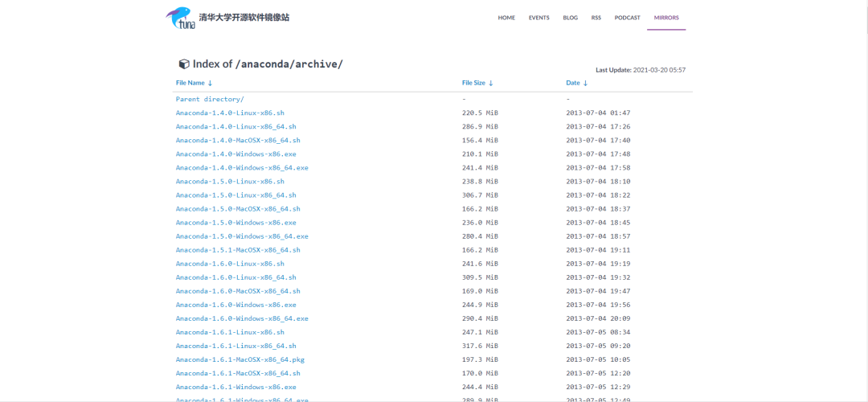Click the 清华大学开源软件镜像站 site title

tap(244, 17)
